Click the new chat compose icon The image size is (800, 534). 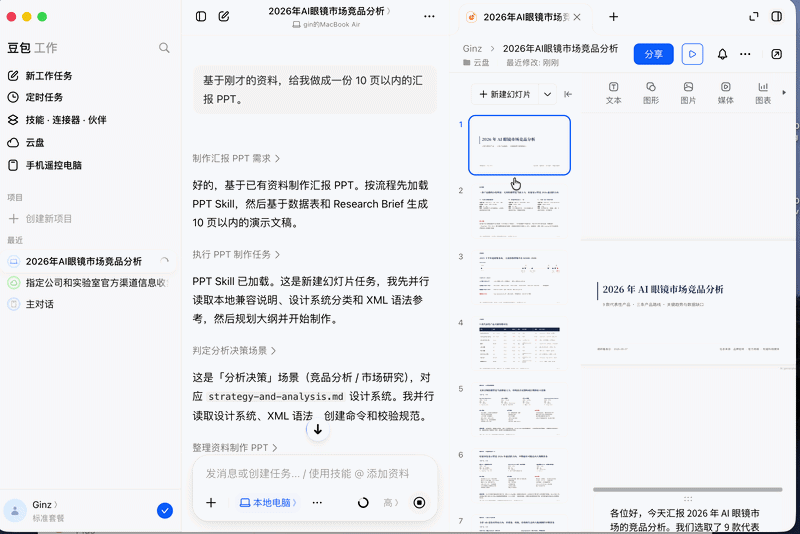pos(223,16)
